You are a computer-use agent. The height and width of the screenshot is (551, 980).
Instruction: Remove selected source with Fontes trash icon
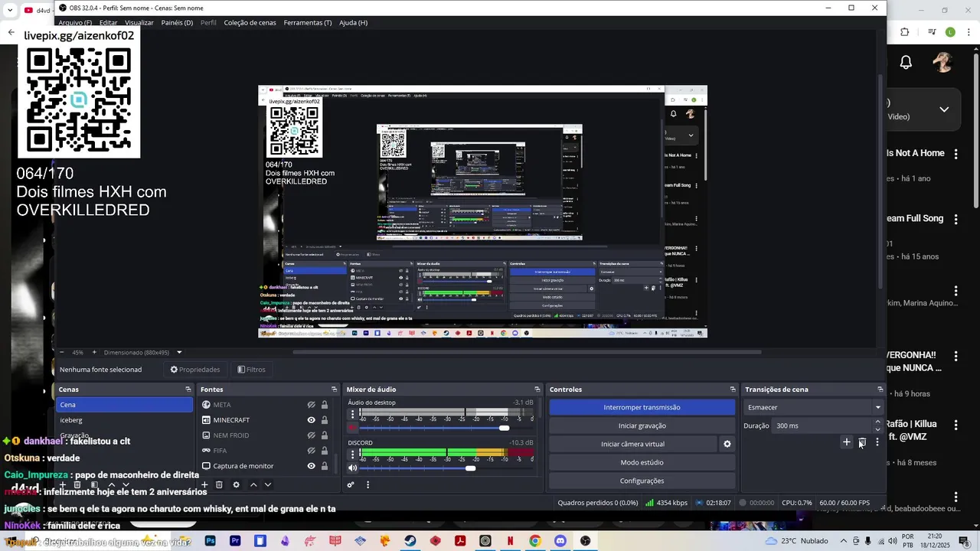[x=219, y=484]
